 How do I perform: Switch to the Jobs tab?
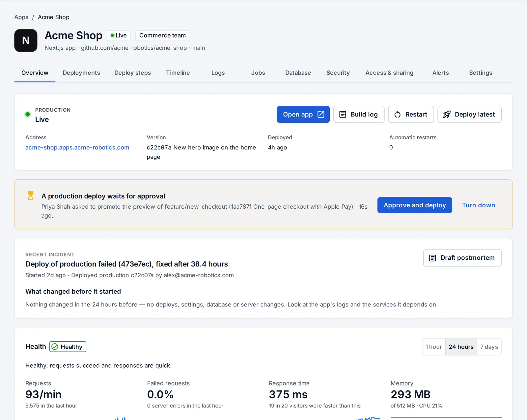(x=258, y=73)
